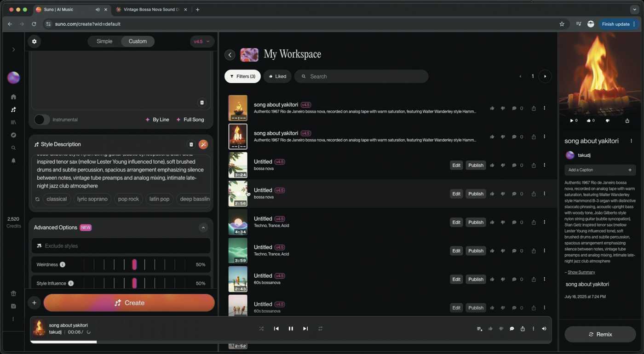Pause the playing song

[x=291, y=329]
